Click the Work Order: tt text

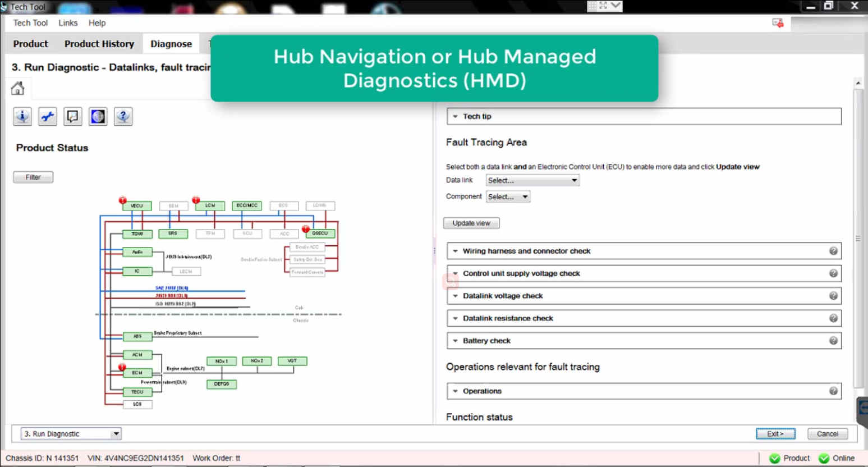pos(217,458)
